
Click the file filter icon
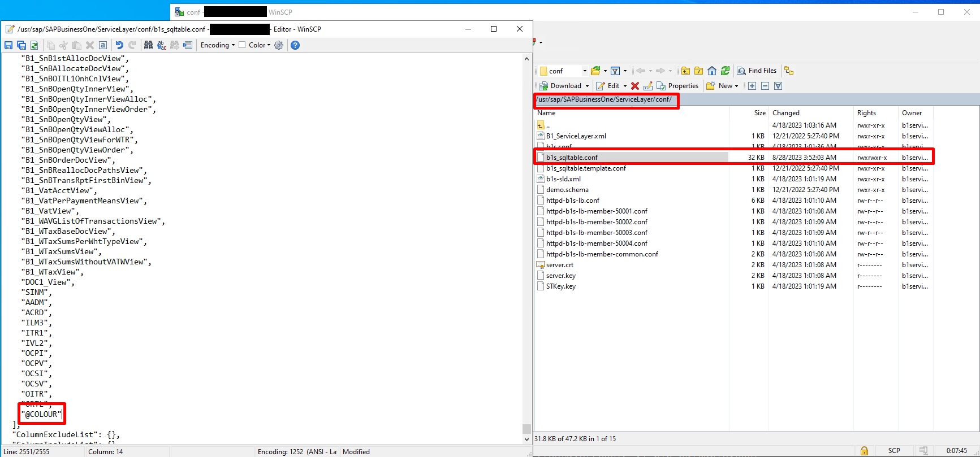click(615, 71)
